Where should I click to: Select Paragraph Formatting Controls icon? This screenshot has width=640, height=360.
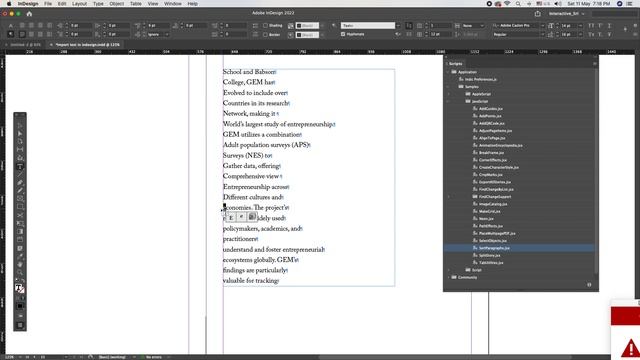tap(11, 35)
